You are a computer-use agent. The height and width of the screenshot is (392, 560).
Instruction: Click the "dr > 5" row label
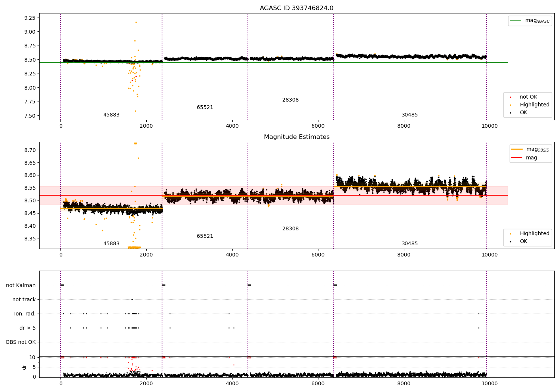(x=28, y=328)
